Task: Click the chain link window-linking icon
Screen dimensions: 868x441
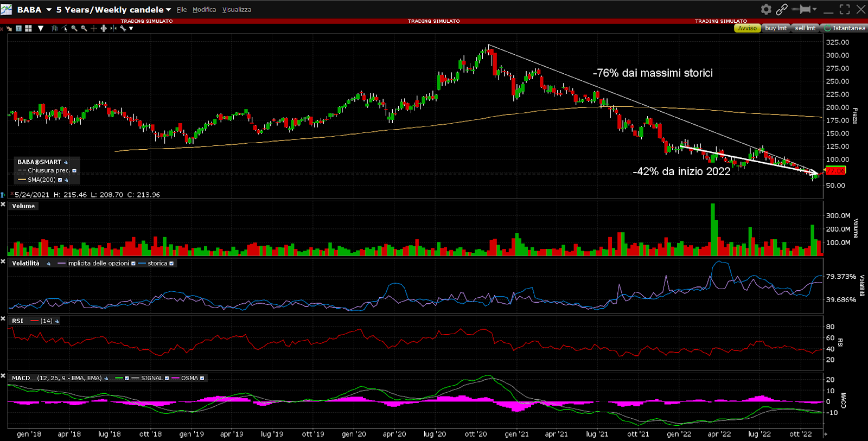Action: 782,9
